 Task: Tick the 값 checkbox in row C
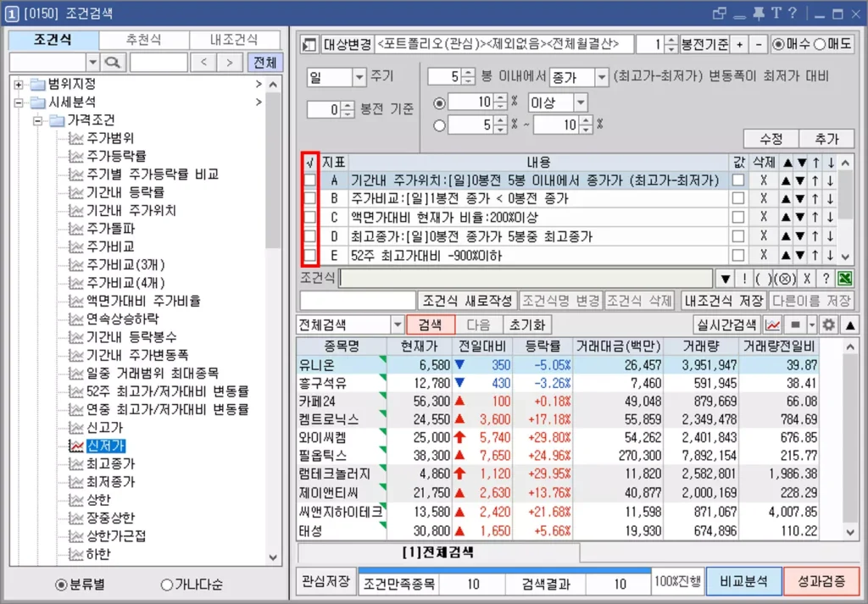pos(738,218)
